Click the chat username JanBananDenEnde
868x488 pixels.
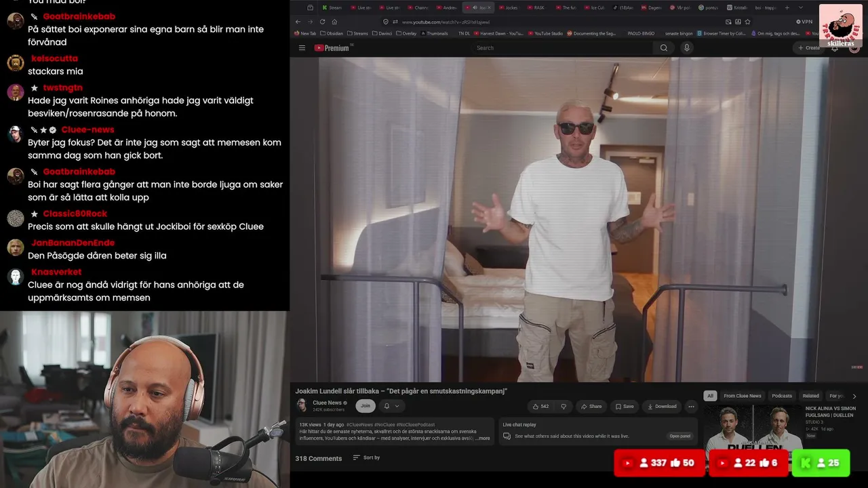point(73,243)
